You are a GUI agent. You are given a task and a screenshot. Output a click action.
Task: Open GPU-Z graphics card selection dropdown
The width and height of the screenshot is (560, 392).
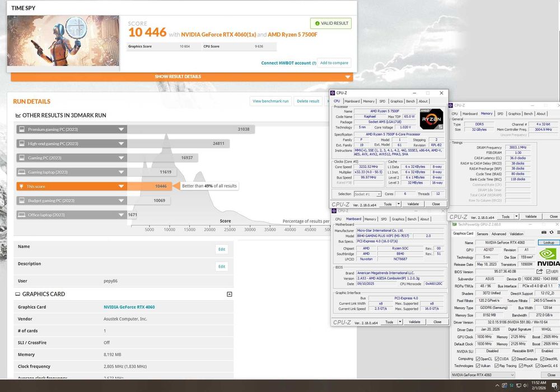483,375
